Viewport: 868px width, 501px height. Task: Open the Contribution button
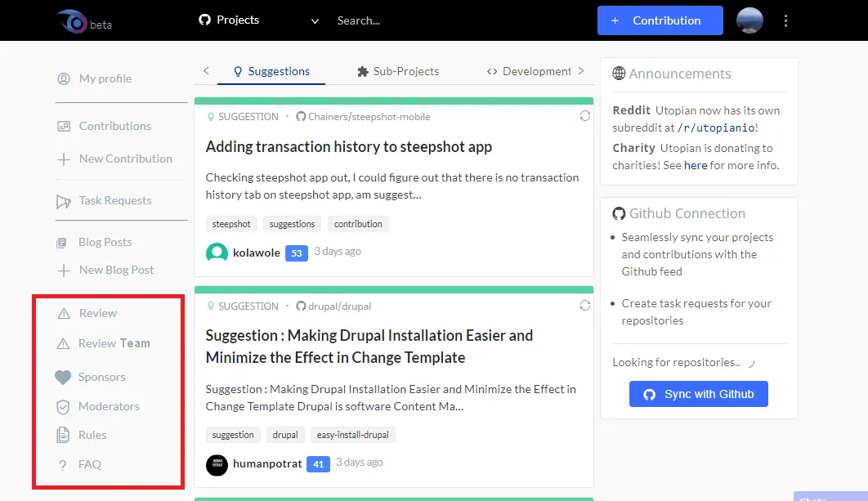click(660, 20)
